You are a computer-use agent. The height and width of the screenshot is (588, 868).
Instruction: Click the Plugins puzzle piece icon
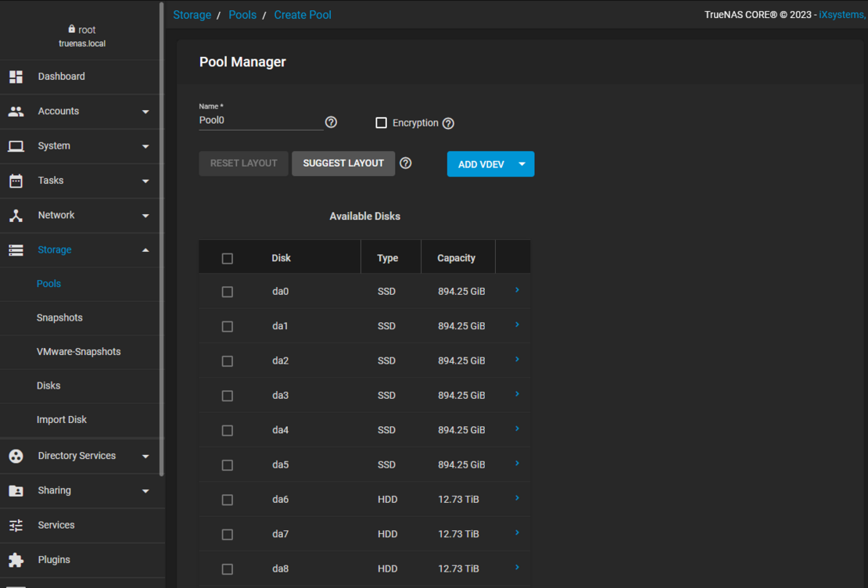16,560
